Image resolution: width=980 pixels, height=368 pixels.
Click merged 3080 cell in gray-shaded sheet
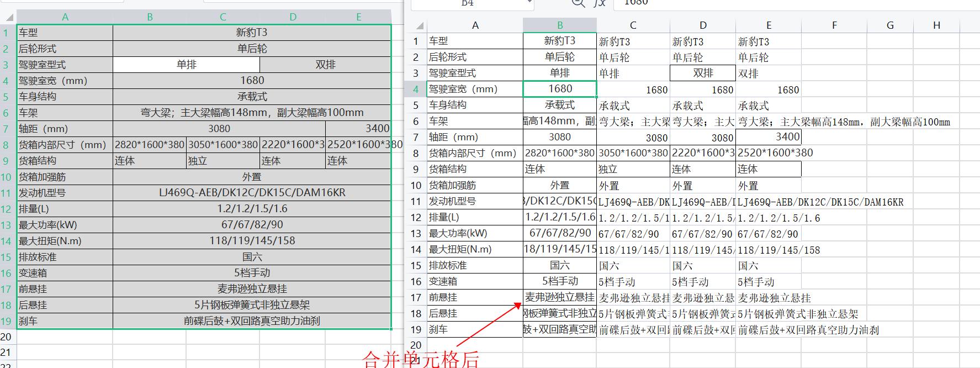(219, 129)
